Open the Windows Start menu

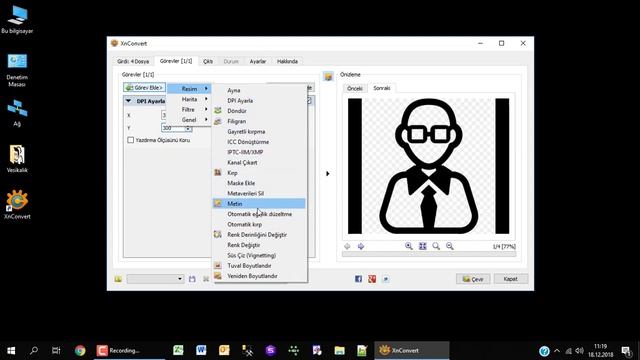pos(11,350)
